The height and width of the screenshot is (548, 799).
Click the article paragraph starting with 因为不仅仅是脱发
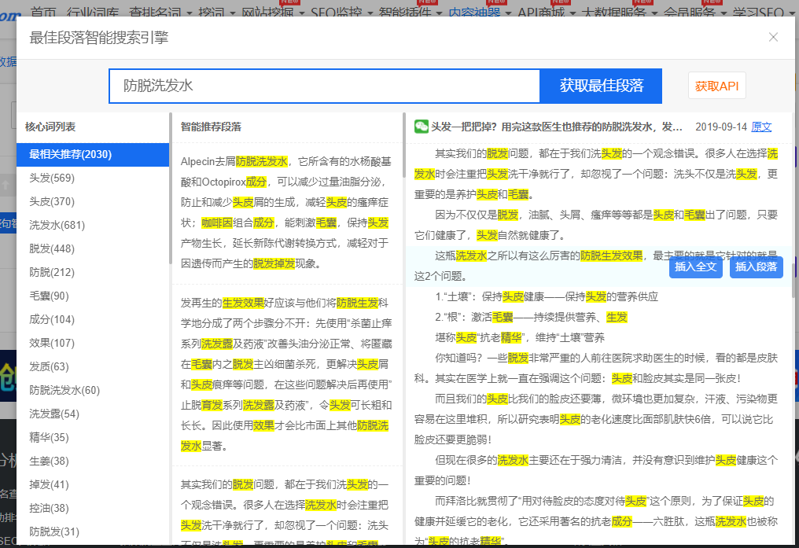(596, 225)
